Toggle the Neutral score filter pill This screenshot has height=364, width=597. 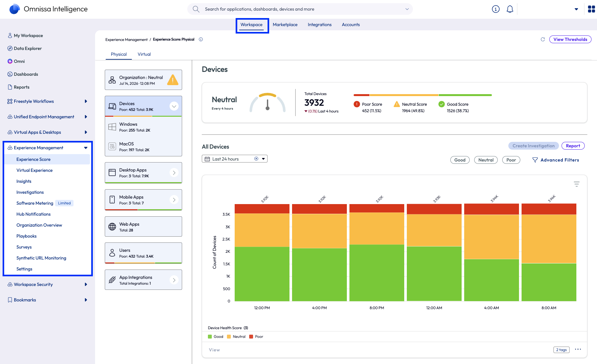(x=486, y=160)
